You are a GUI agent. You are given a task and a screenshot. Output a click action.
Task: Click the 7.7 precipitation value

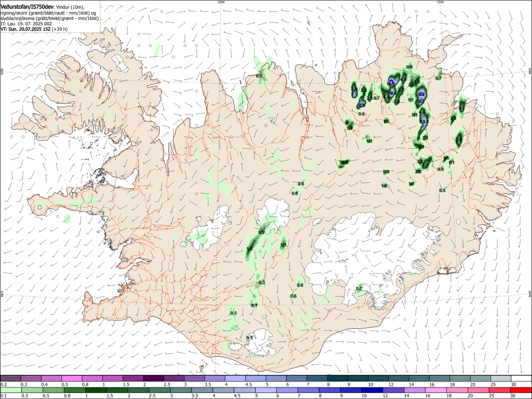(354, 95)
